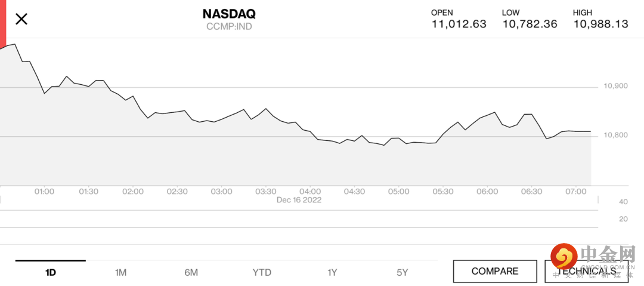Select the HIGH value 10,988.13
644x286 pixels.
pyautogui.click(x=601, y=24)
